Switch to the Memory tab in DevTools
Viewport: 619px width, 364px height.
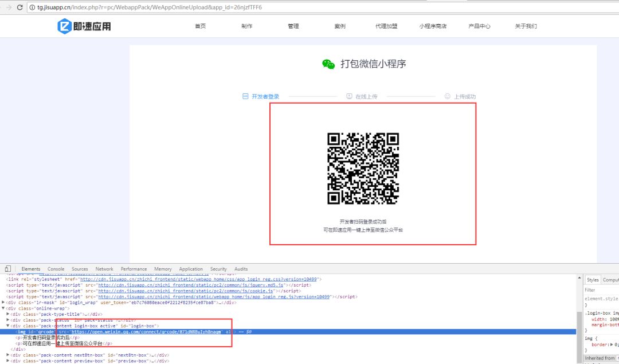(163, 269)
